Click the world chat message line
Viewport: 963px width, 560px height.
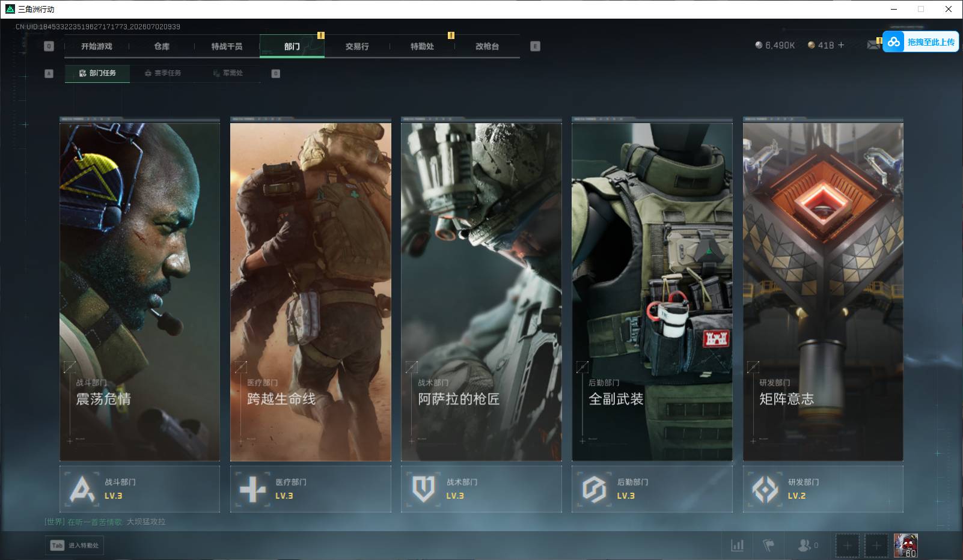pos(105,522)
